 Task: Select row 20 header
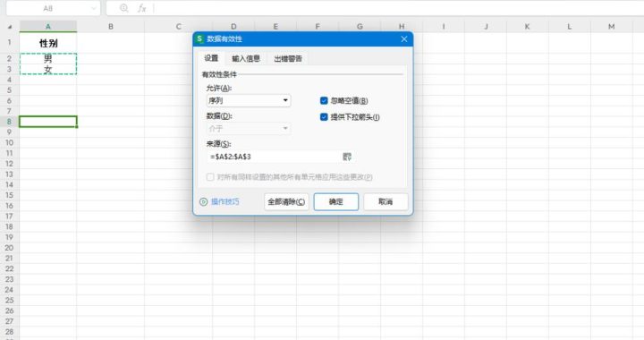point(10,248)
